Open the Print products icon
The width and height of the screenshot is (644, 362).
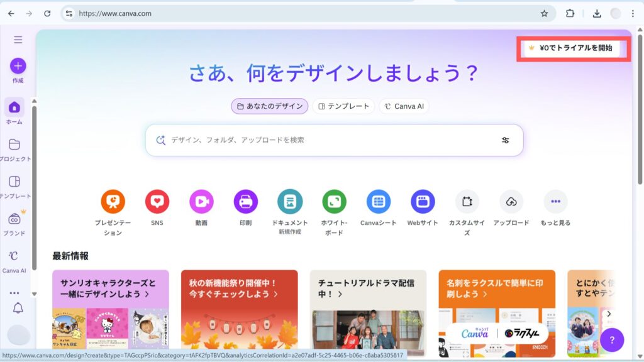coord(245,202)
